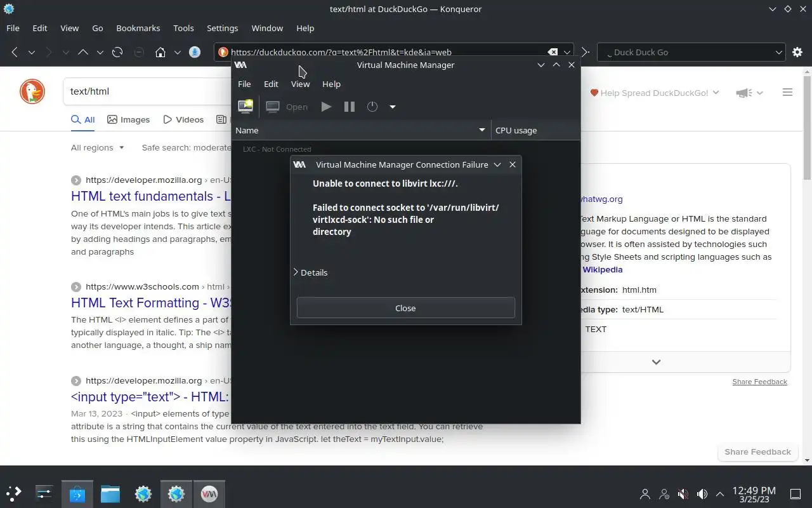The width and height of the screenshot is (812, 508).
Task: Click the DuckDuckGo duck logo
Action: tap(32, 91)
